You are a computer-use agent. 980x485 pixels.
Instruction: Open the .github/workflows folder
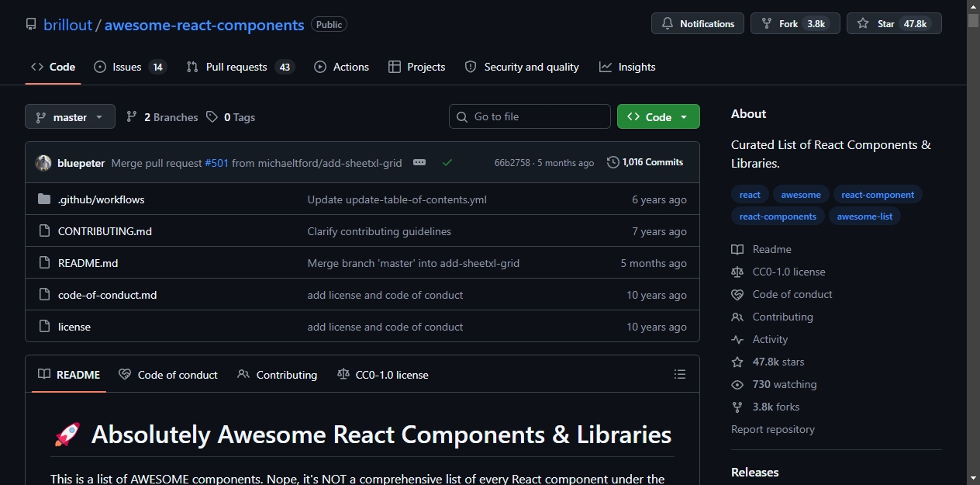tap(101, 199)
